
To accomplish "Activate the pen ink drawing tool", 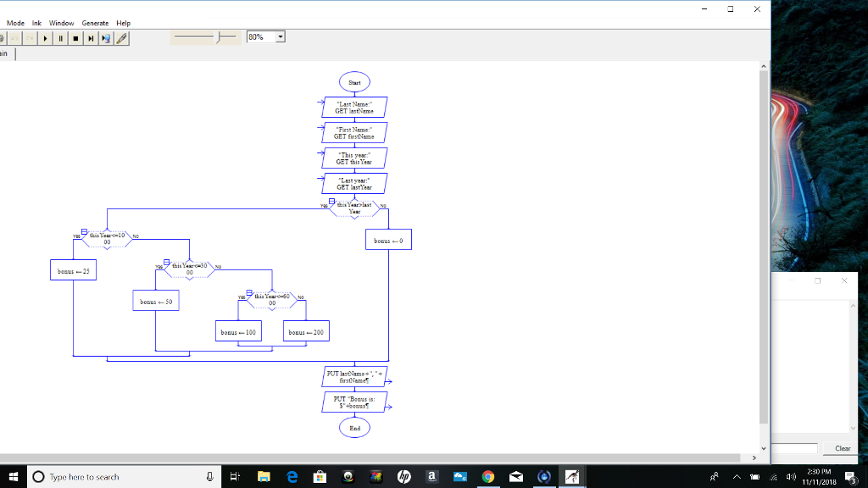I will point(121,38).
